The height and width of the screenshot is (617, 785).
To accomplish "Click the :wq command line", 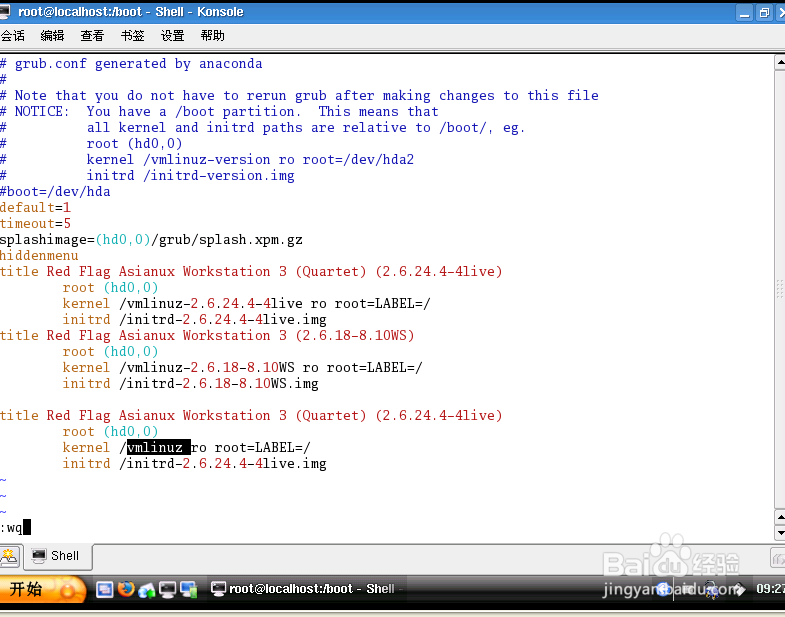I will pyautogui.click(x=15, y=528).
